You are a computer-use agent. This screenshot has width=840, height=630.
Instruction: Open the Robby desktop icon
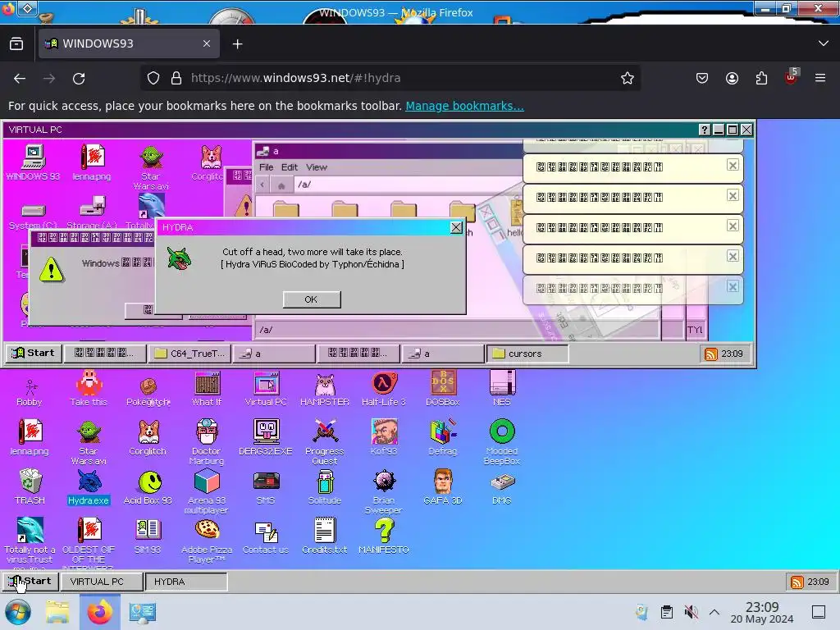coord(30,391)
